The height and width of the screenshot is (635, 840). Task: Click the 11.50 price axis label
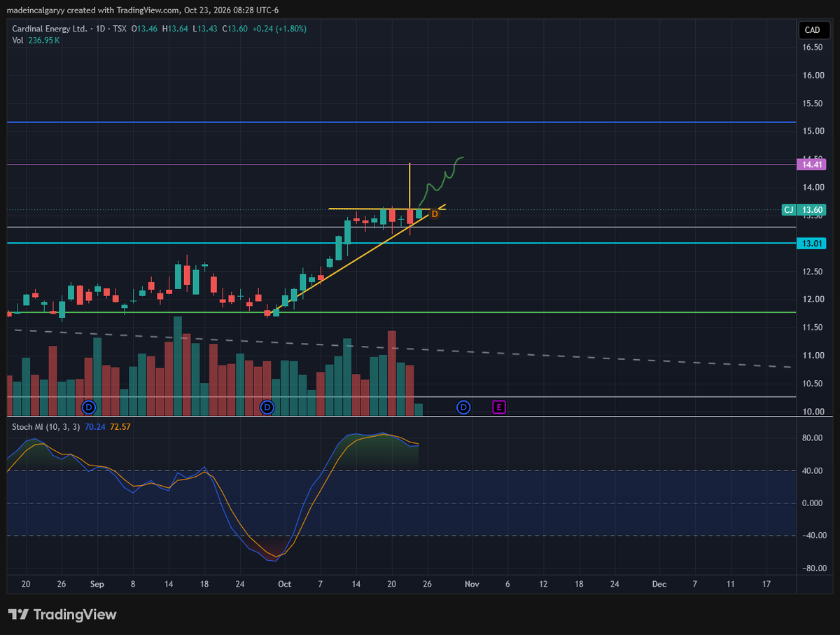(x=812, y=328)
